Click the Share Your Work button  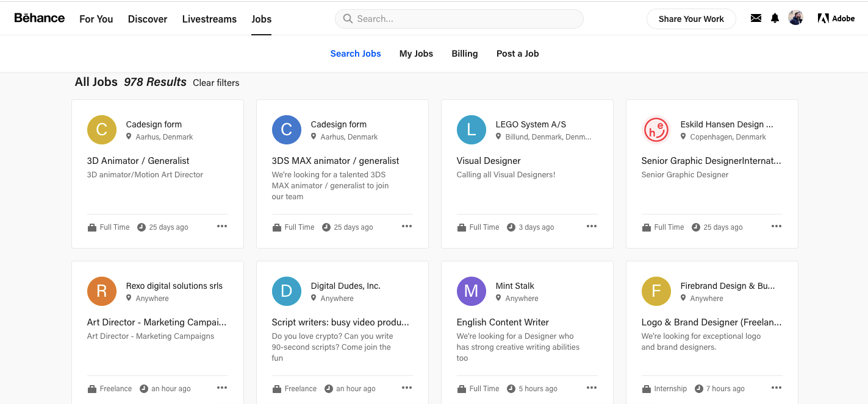(x=691, y=19)
